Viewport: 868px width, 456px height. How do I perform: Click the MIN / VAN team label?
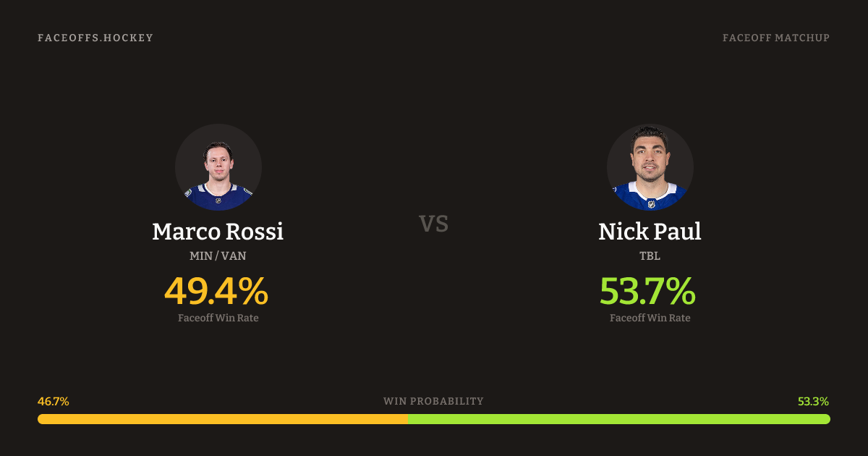218,256
